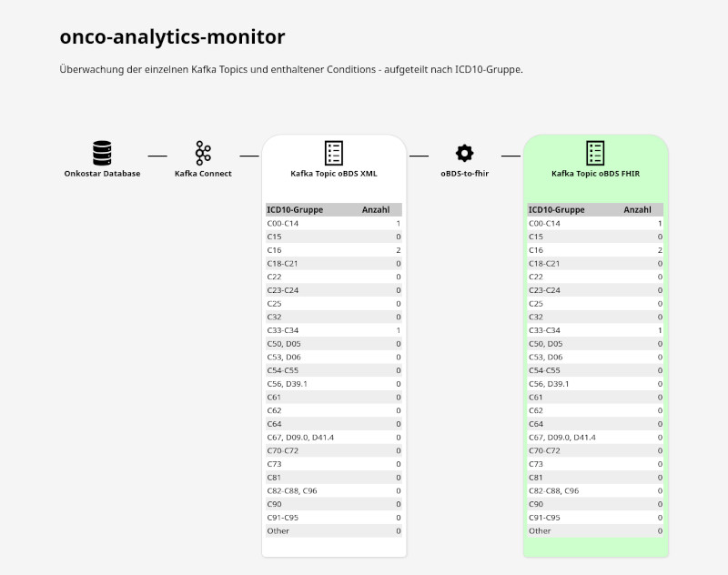
Task: Click count 2 for C16 in FHIR table
Action: click(660, 250)
